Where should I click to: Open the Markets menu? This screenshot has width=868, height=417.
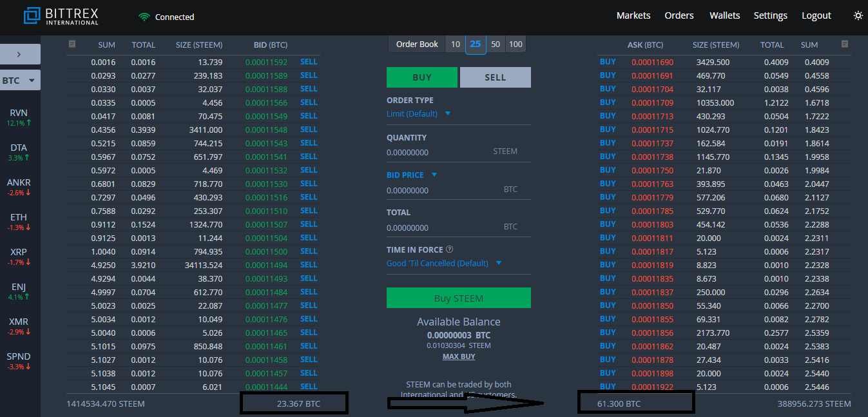pos(633,15)
